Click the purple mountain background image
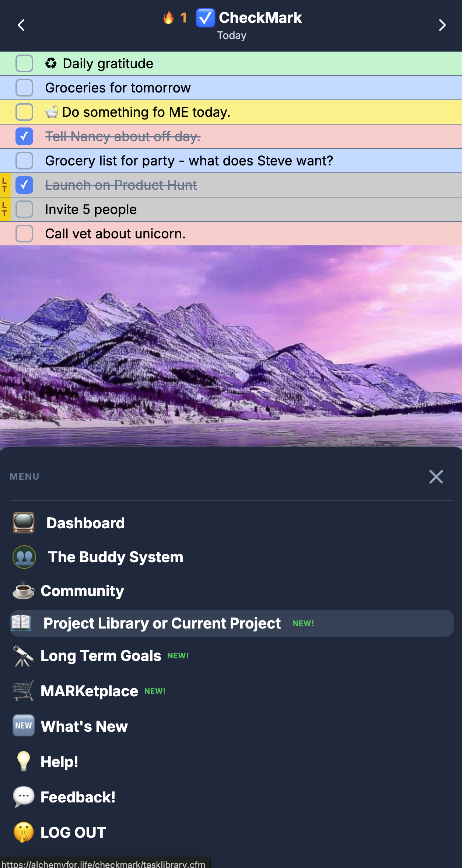 (231, 346)
